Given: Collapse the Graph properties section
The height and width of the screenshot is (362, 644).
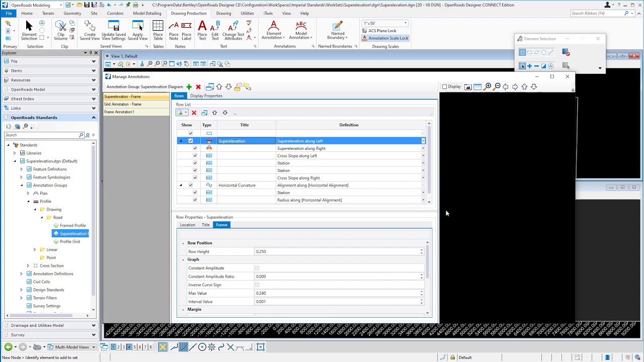Looking at the screenshot, I should [183, 259].
